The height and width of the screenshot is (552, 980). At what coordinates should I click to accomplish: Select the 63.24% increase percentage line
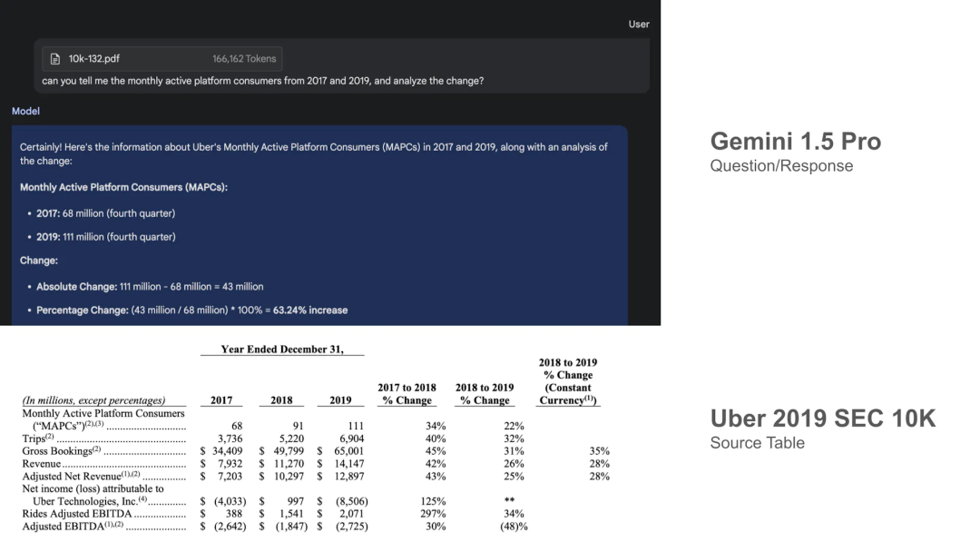click(191, 310)
